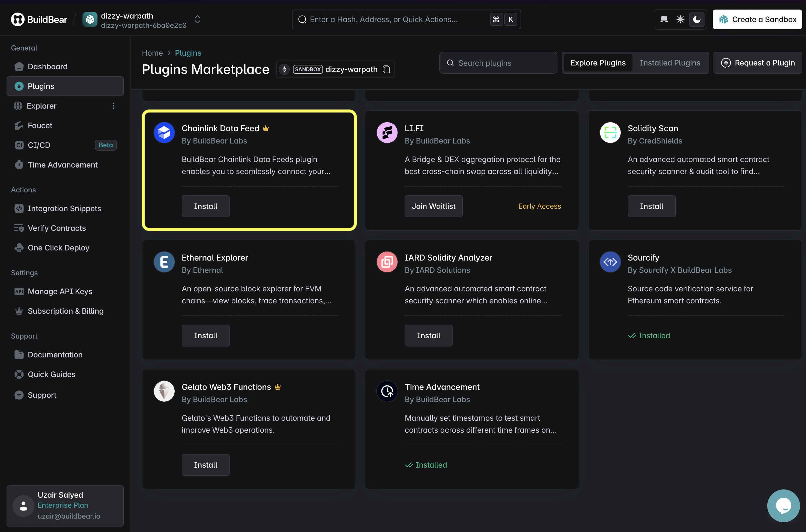
Task: Click Chainlink Data Feed logo icon
Action: 164,133
